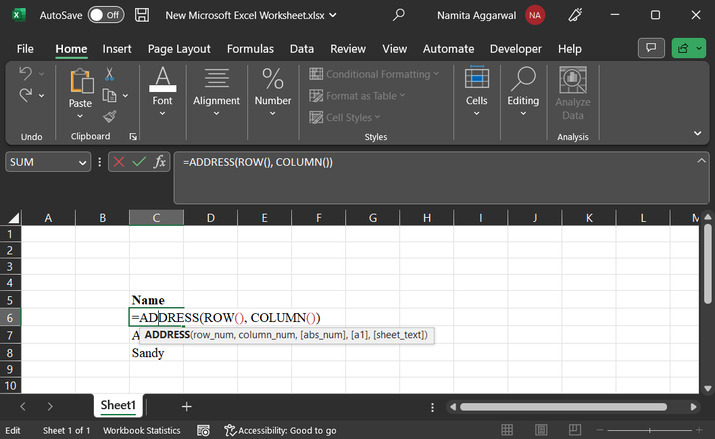Open Insert Function fx dialog

click(159, 162)
